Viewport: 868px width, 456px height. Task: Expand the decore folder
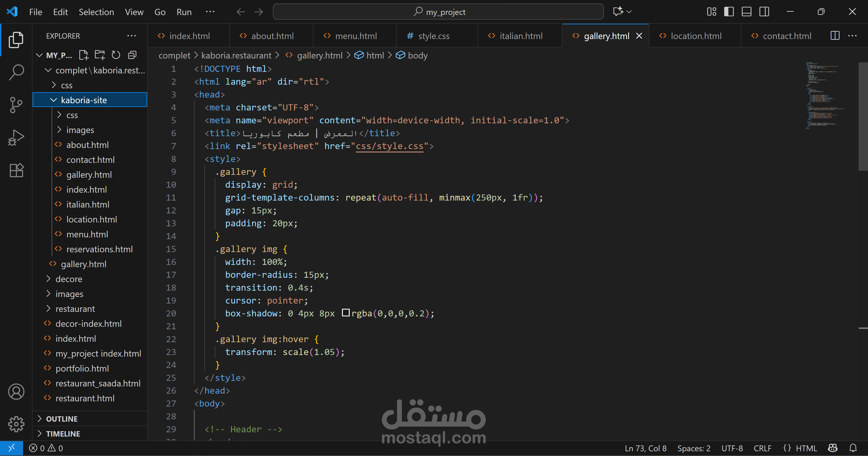(x=69, y=279)
